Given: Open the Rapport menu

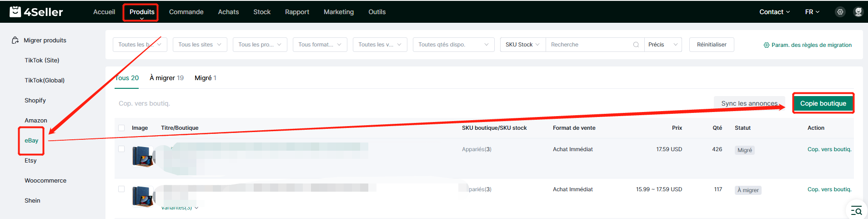Looking at the screenshot, I should 297,12.
